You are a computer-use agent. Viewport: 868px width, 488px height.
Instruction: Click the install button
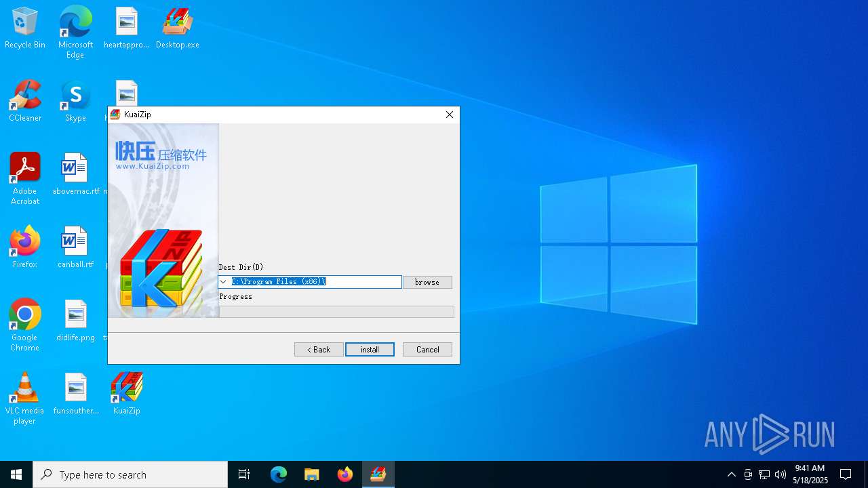point(370,350)
